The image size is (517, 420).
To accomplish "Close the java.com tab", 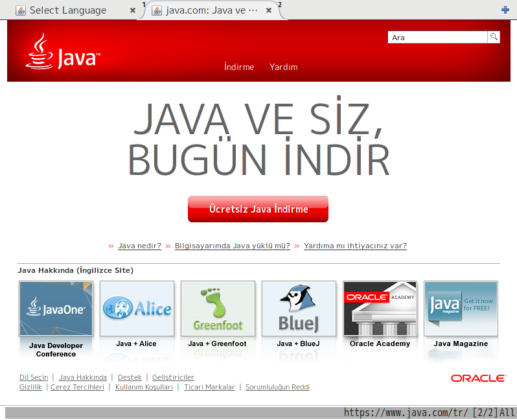I will 269,10.
